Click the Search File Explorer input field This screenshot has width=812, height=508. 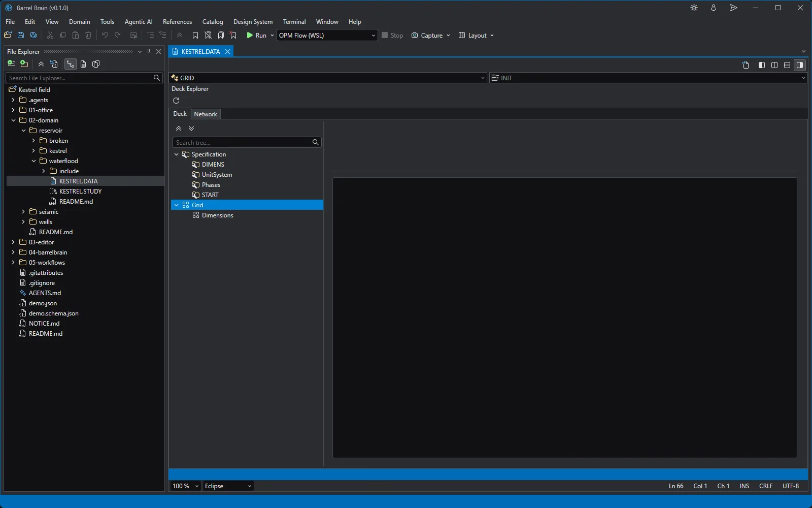click(x=84, y=78)
